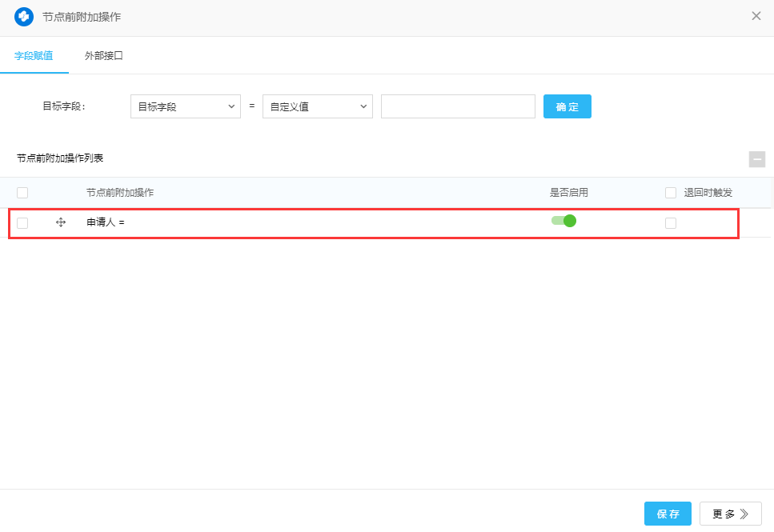Focus the empty value text field
Viewport: 774px width, 532px height.
(457, 106)
